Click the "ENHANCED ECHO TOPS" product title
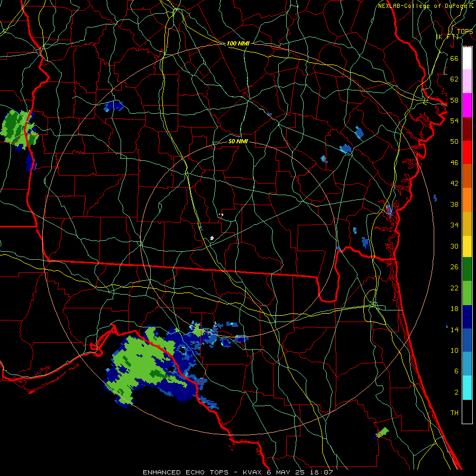 pyautogui.click(x=186, y=472)
